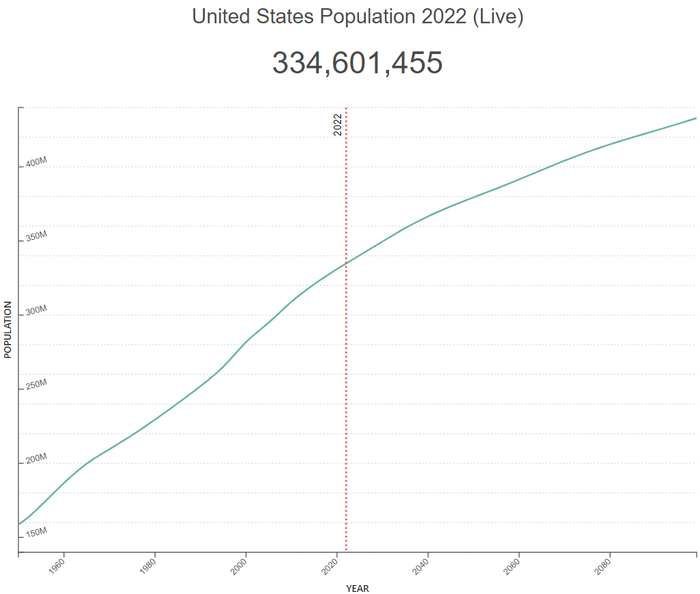This screenshot has width=700, height=594.
Task: Click the YEAR axis title below the chart
Action: pyautogui.click(x=358, y=588)
